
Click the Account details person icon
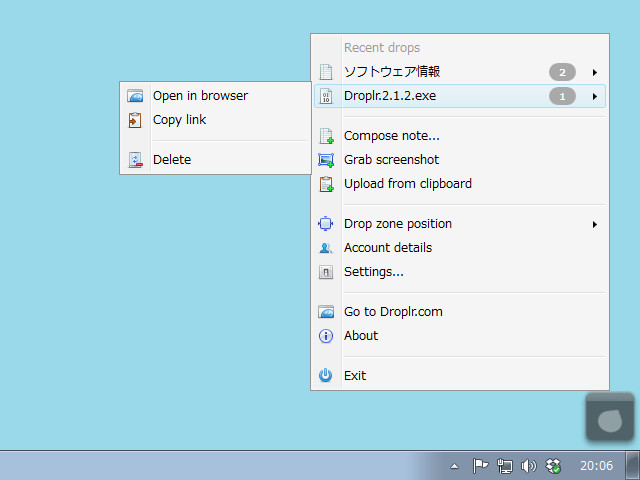pos(326,248)
